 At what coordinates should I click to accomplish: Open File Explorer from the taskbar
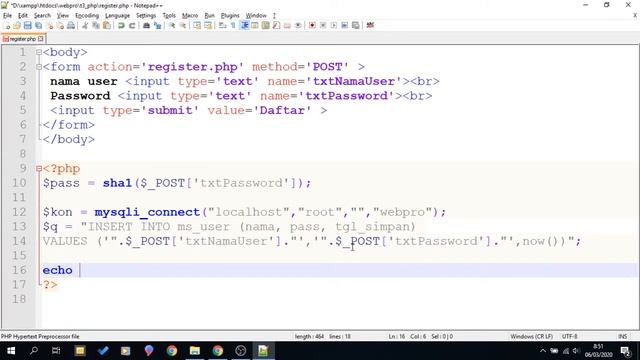coord(195,351)
